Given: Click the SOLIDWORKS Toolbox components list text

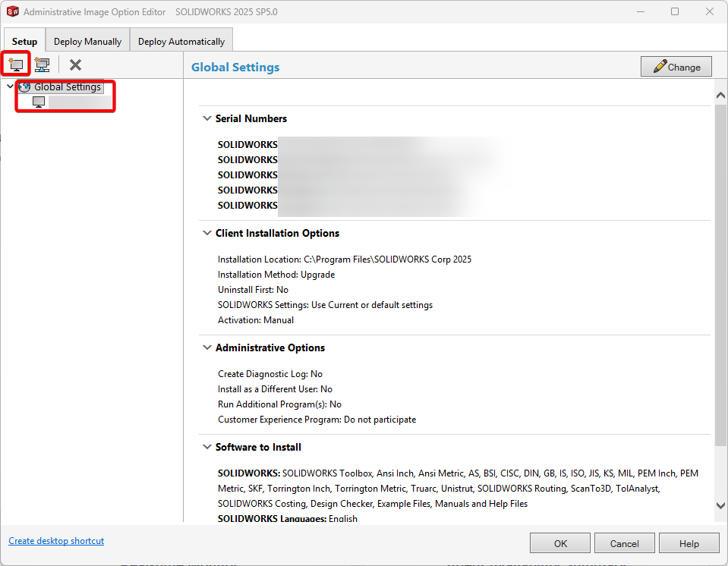Looking at the screenshot, I should [459, 489].
